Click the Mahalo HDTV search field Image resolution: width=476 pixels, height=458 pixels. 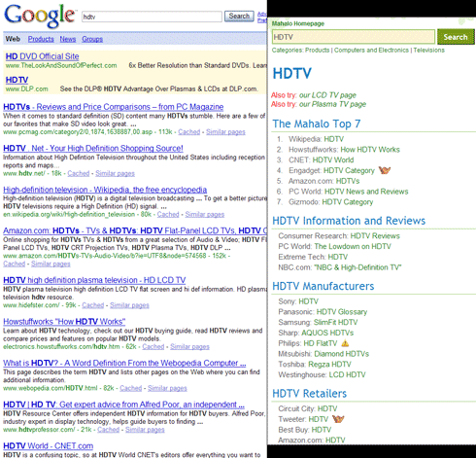point(354,37)
